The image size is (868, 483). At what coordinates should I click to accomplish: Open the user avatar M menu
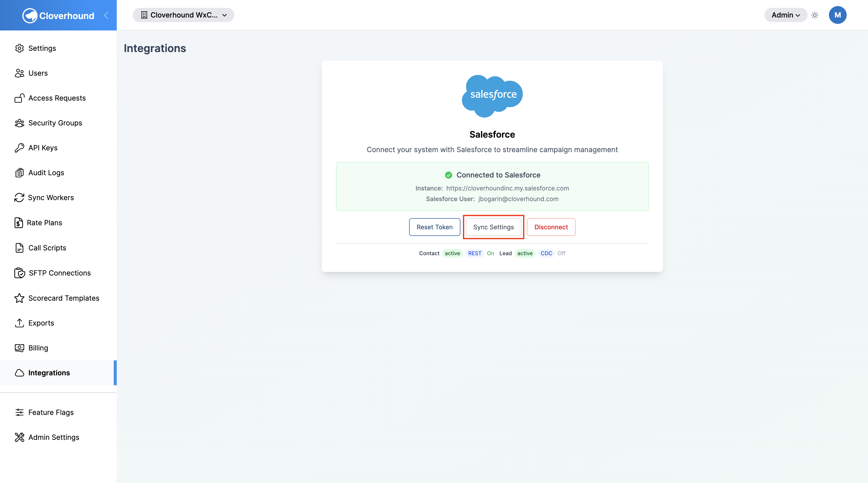(837, 15)
